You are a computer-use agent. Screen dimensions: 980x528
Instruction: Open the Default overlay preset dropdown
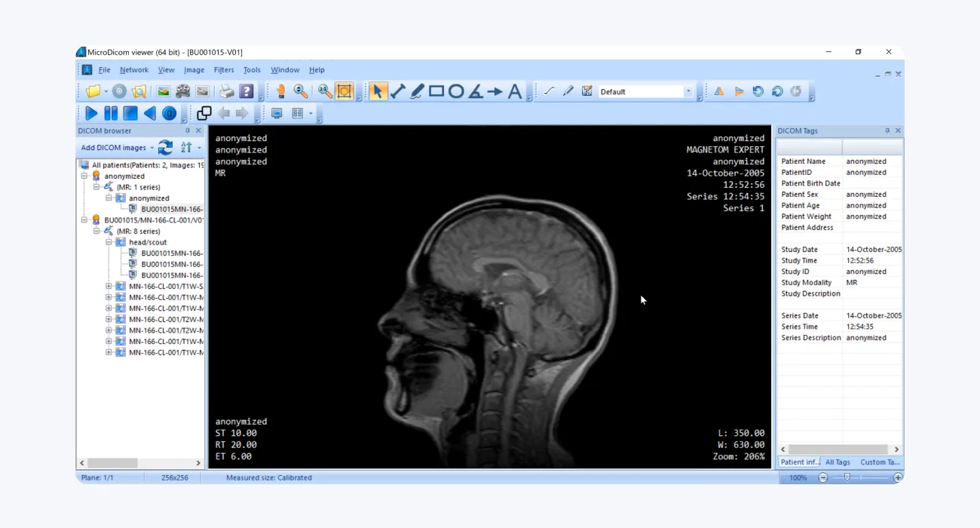689,91
